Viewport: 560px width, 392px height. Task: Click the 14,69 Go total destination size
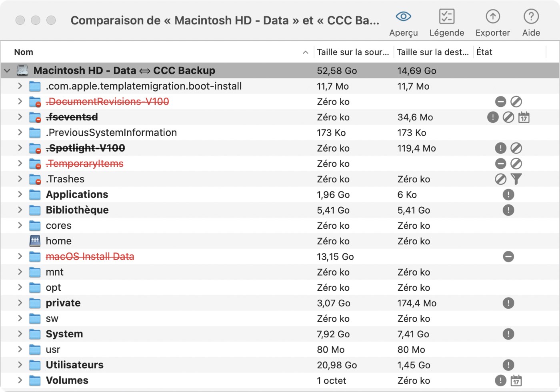pyautogui.click(x=417, y=71)
